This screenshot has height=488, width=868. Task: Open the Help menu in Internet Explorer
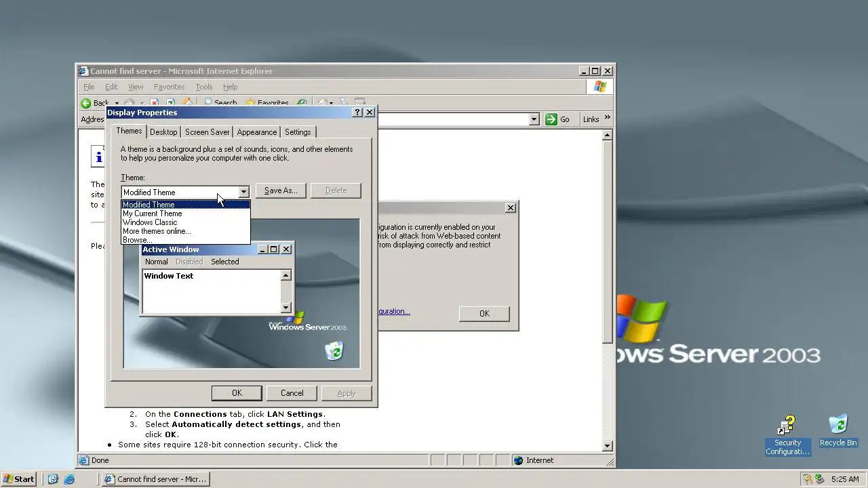tap(231, 87)
